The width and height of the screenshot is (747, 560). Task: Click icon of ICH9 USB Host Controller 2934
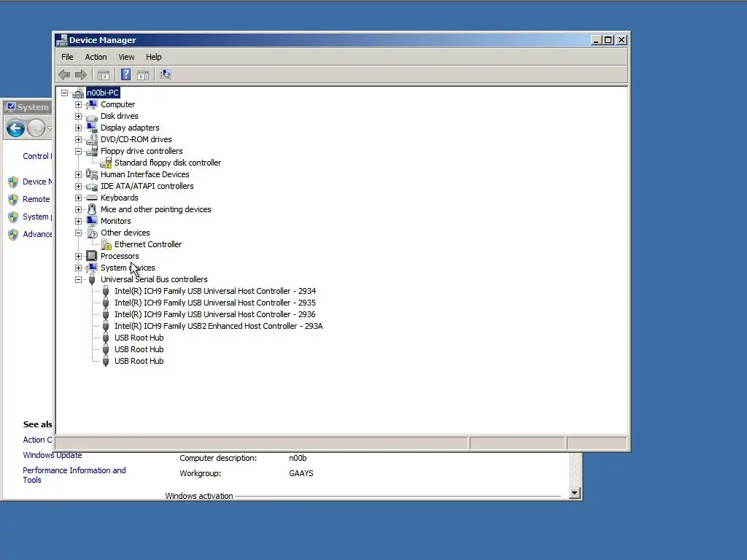[x=106, y=292]
